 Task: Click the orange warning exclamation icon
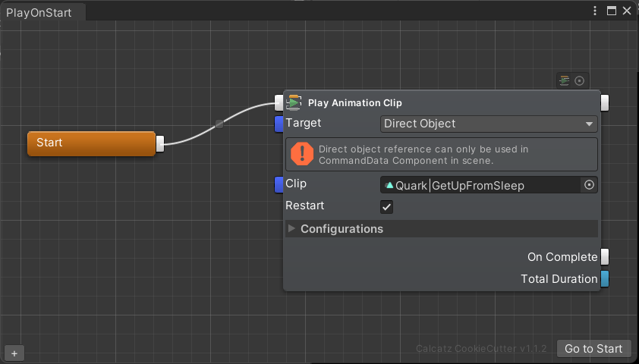302,154
